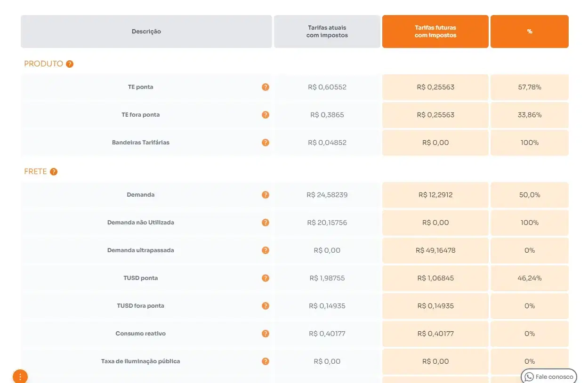Screen dimensions: 588x383
Task: Click the help icon beside PRODUTO heading
Action: [x=70, y=64]
